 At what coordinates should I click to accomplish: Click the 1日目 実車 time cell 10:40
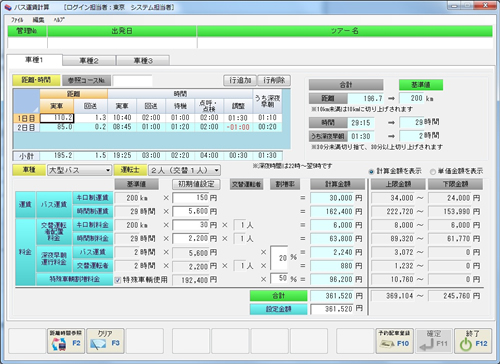[x=122, y=118]
